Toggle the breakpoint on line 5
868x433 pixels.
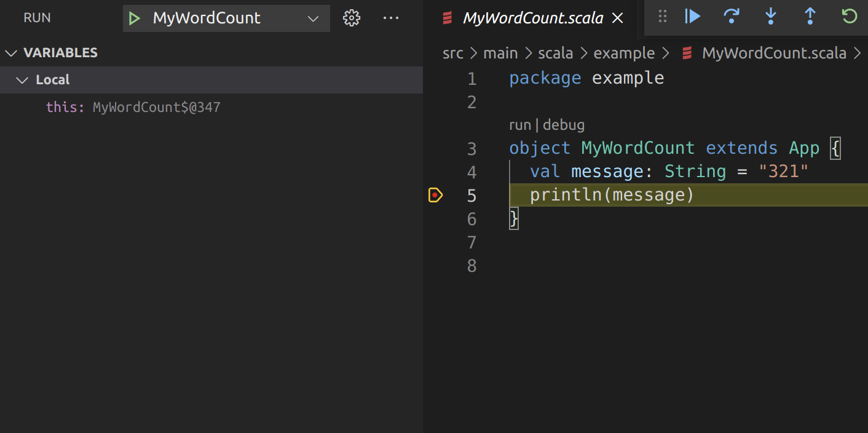pos(435,194)
